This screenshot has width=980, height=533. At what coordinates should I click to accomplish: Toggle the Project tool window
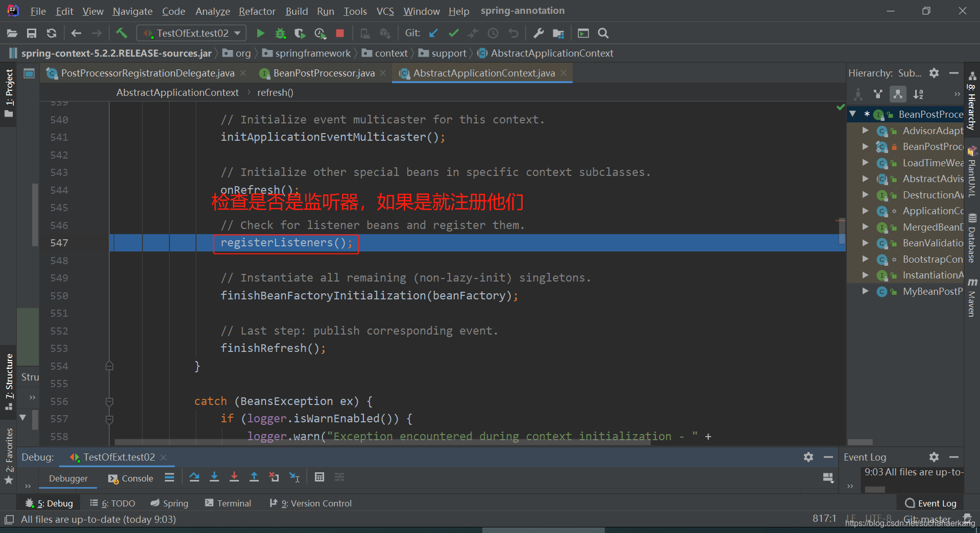(9, 93)
